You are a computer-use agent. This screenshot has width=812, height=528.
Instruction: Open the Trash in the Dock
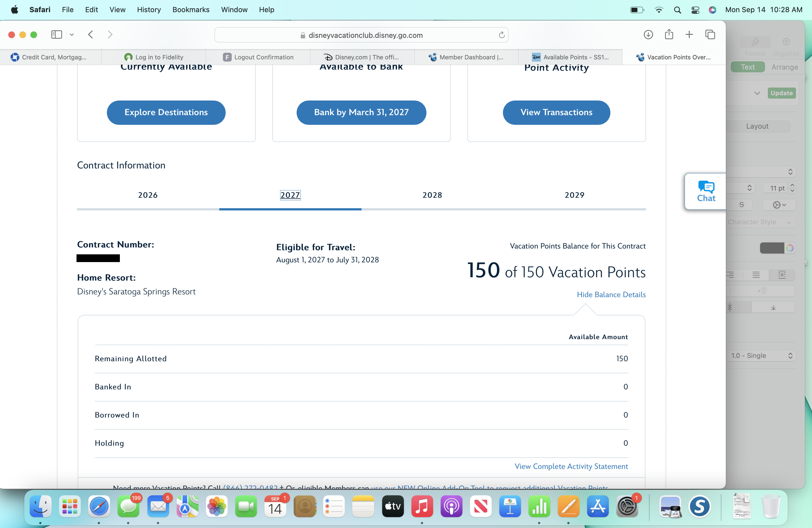(x=771, y=506)
